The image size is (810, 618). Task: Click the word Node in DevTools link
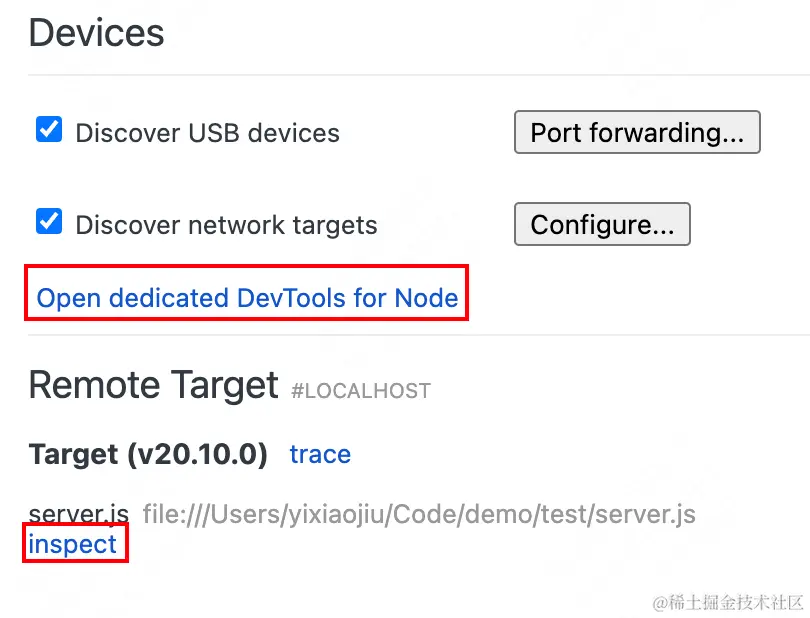point(426,298)
